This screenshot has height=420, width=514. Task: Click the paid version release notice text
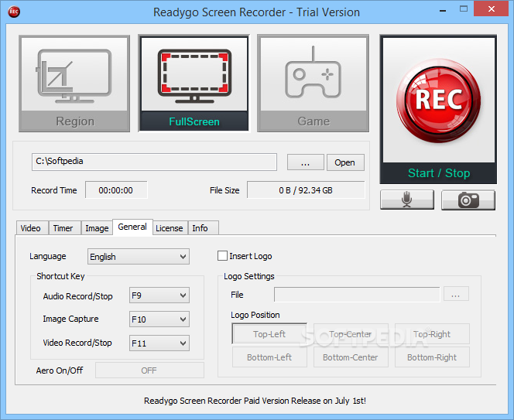(x=255, y=401)
